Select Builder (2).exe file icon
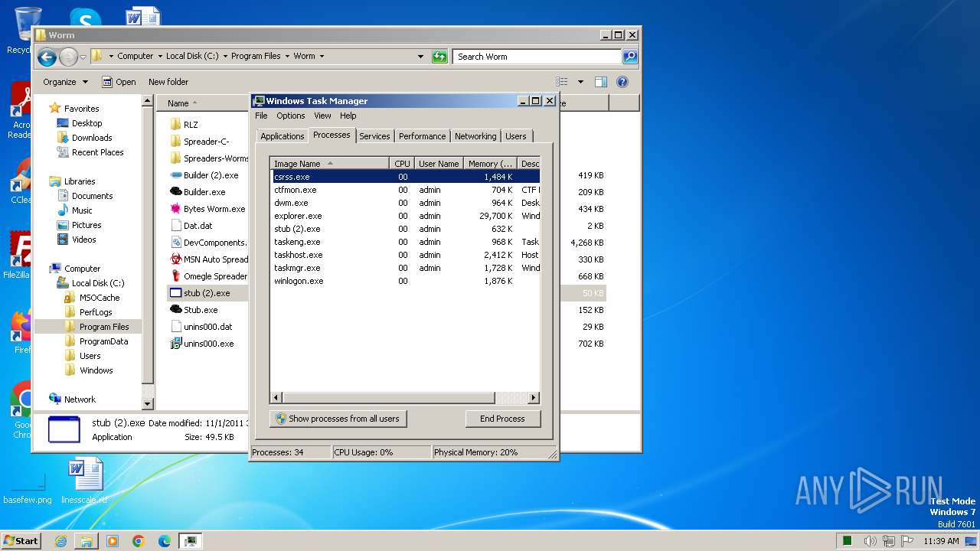This screenshot has height=551, width=980. point(175,175)
